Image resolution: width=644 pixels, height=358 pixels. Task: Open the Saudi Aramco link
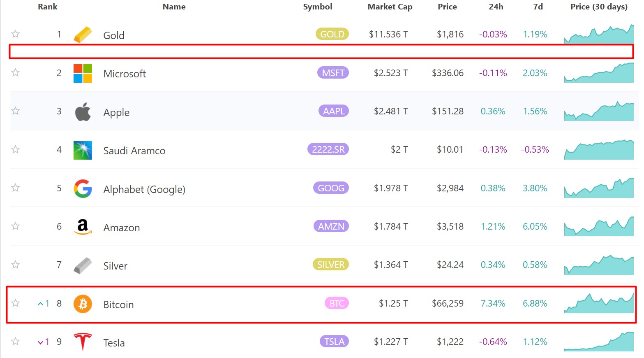tap(134, 151)
